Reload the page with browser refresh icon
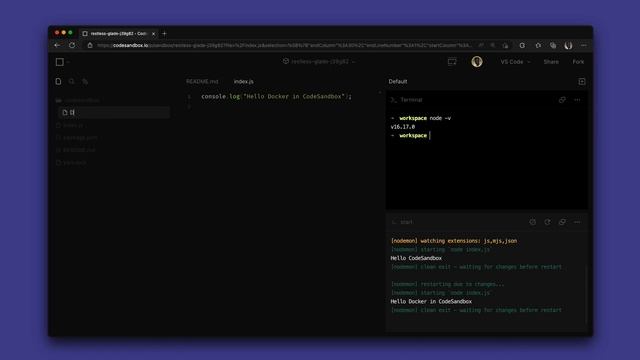Image resolution: width=640 pixels, height=360 pixels. [72, 45]
